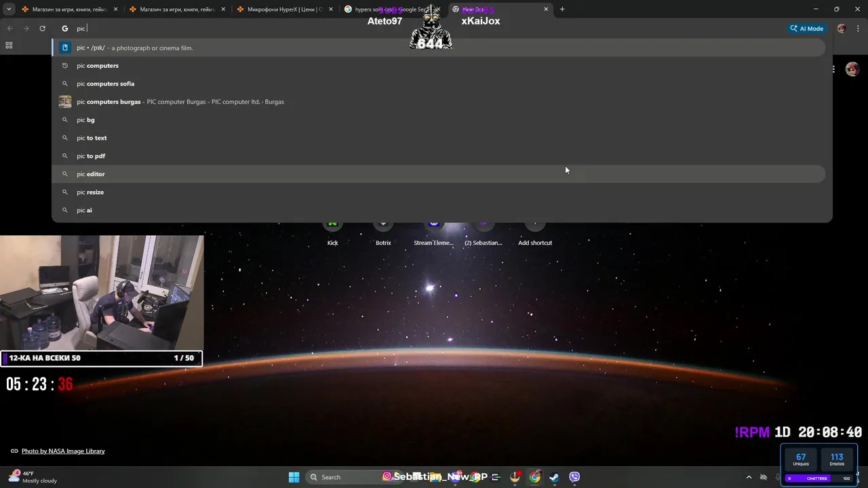Choose the 'pic editor' suggestion

click(439, 174)
